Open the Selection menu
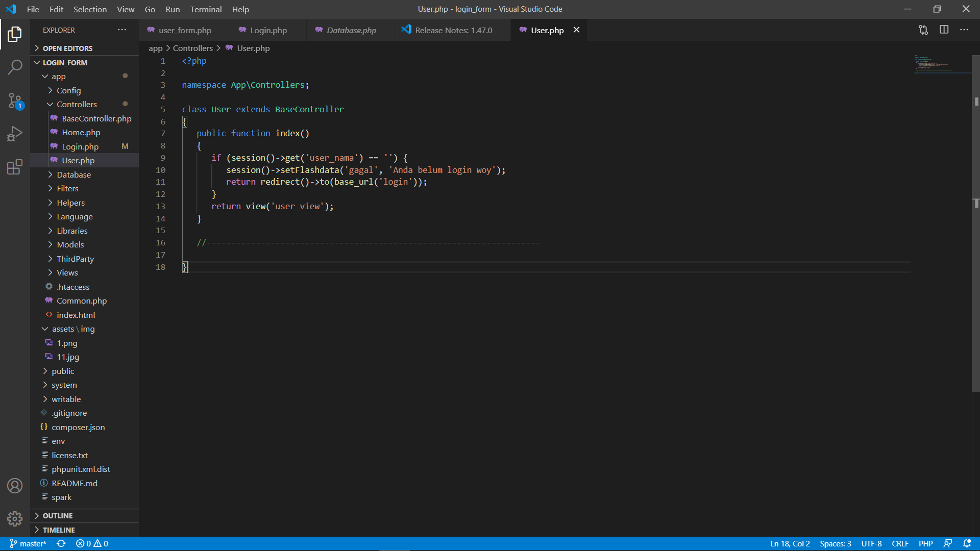 coord(90,9)
